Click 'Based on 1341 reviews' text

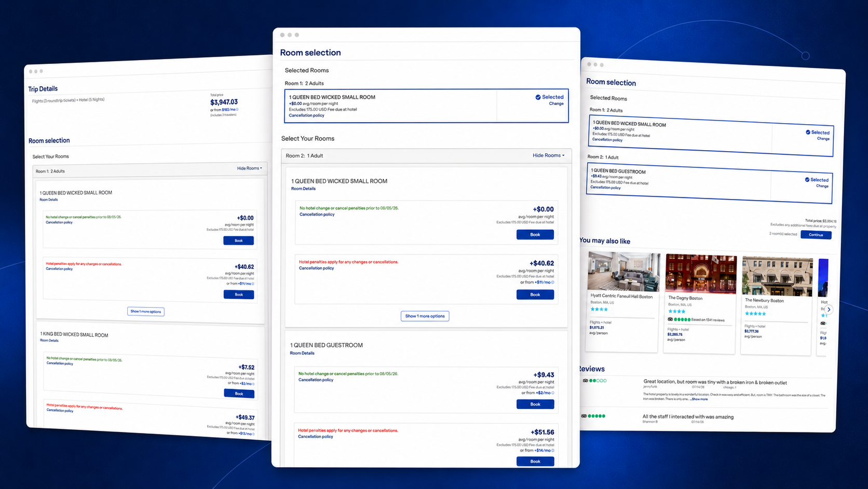coord(708,320)
